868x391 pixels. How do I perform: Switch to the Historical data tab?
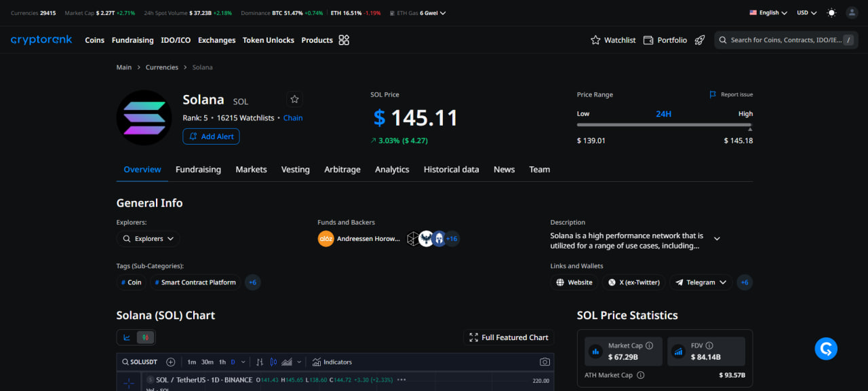[x=452, y=170]
